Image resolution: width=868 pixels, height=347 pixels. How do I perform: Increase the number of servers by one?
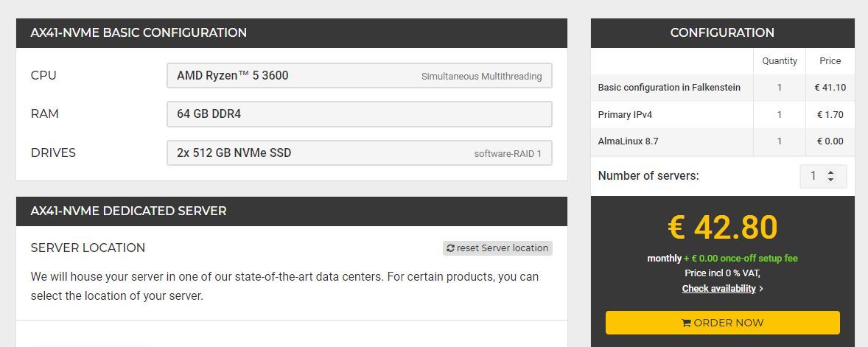tap(830, 172)
